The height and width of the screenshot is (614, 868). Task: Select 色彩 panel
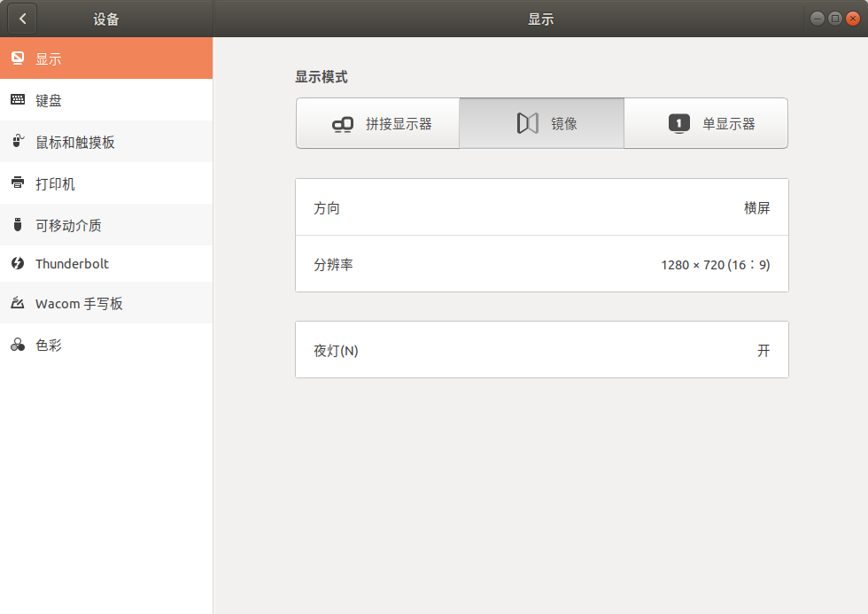pos(106,345)
